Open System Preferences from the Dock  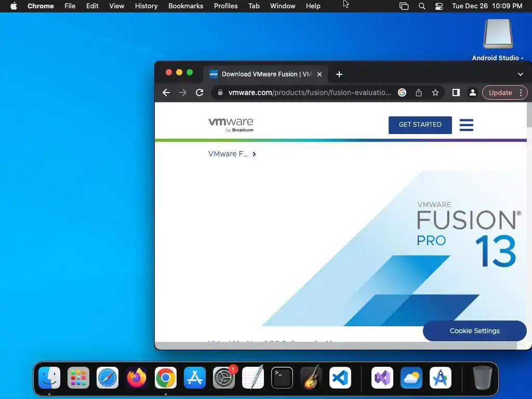(224, 378)
